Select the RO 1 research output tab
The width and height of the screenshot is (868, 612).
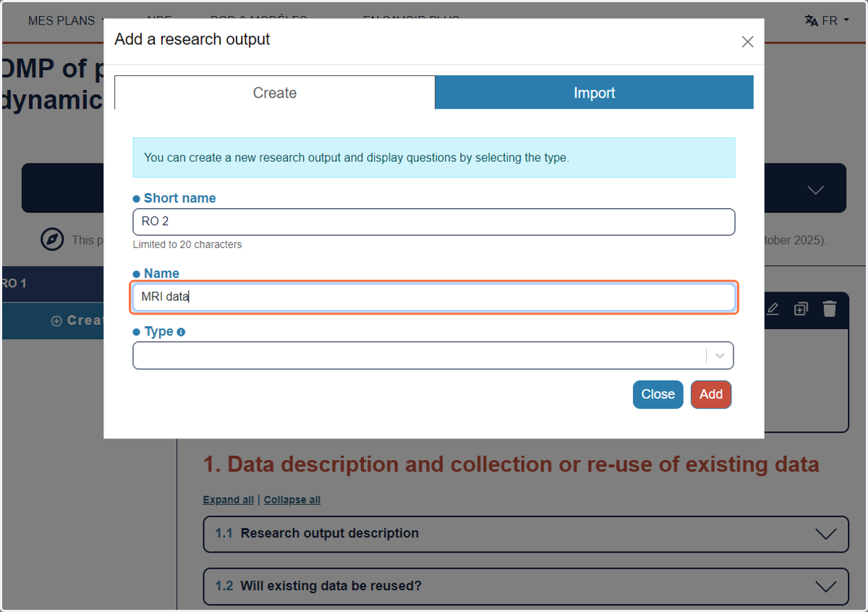pyautogui.click(x=52, y=284)
